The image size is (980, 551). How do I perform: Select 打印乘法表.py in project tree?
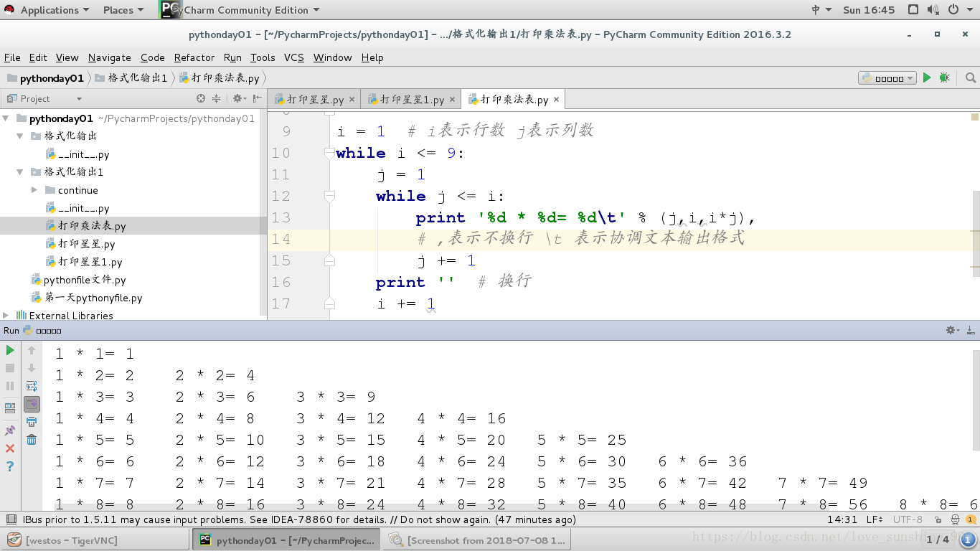pos(92,226)
